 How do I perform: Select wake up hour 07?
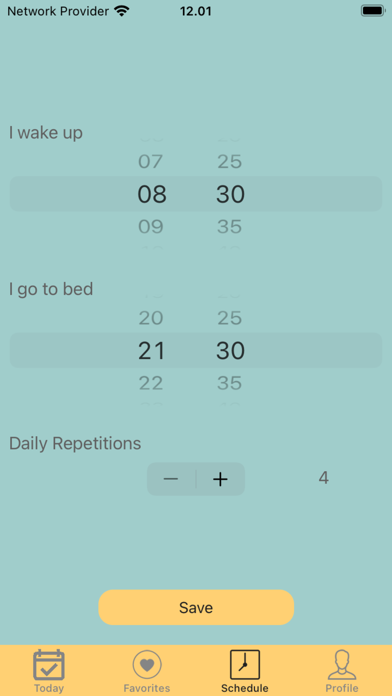click(x=150, y=162)
